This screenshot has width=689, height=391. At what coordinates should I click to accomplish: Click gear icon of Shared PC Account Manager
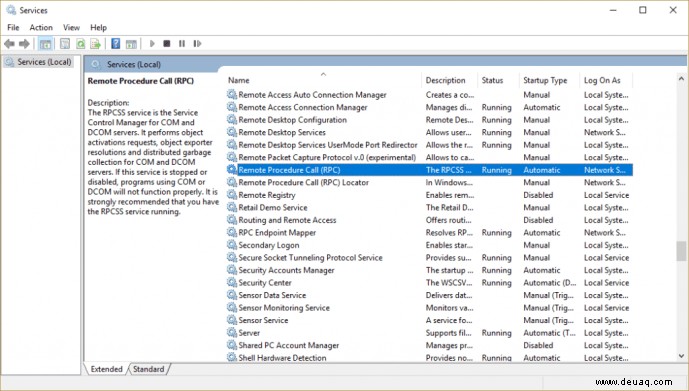(x=232, y=345)
